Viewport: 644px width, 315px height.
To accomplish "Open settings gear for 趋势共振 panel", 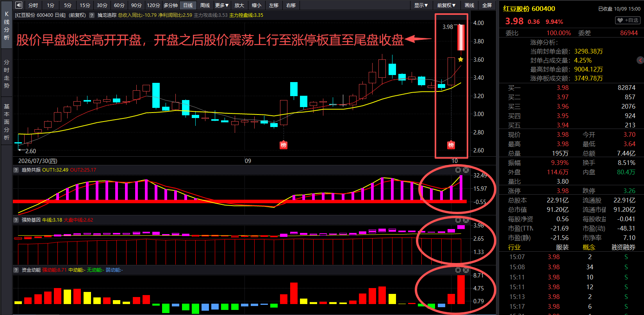I will pyautogui.click(x=458, y=170).
